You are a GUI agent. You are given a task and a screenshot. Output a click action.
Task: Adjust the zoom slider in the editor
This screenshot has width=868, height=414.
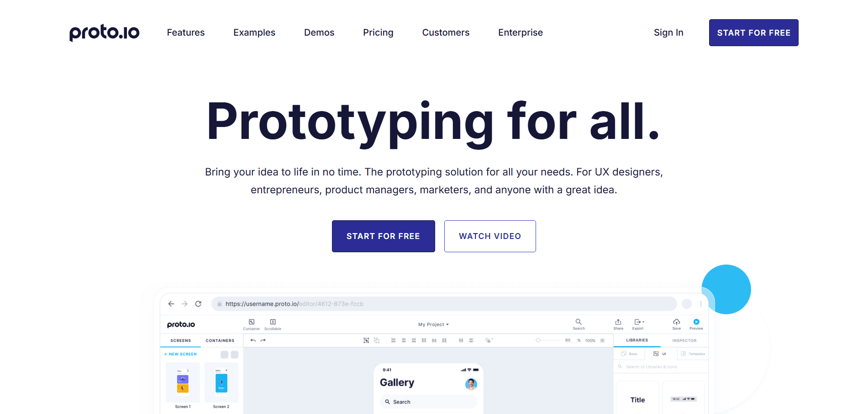(x=539, y=340)
